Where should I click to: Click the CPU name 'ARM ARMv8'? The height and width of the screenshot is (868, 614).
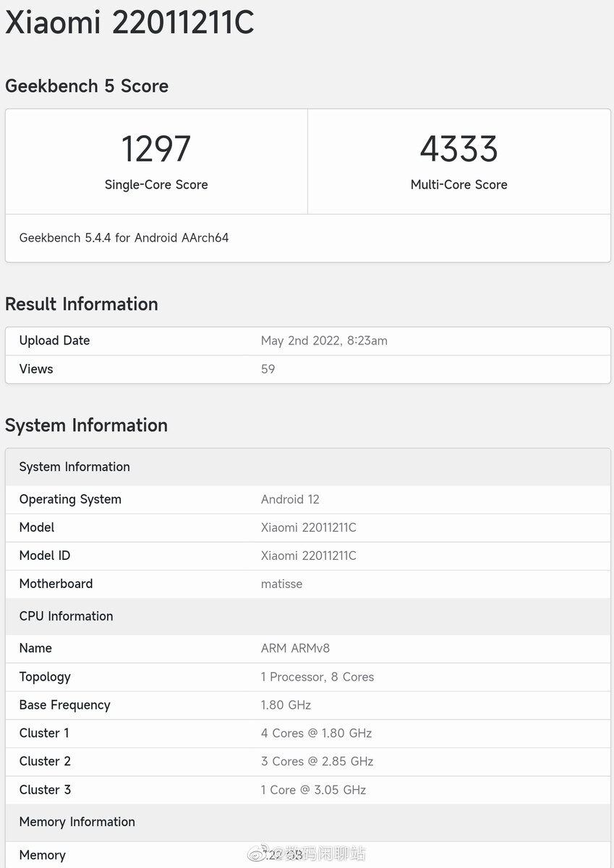(x=295, y=648)
